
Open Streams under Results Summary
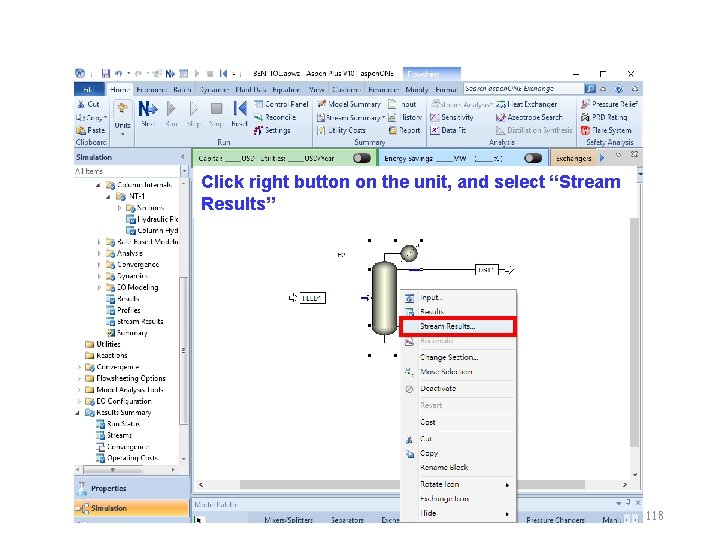[114, 435]
